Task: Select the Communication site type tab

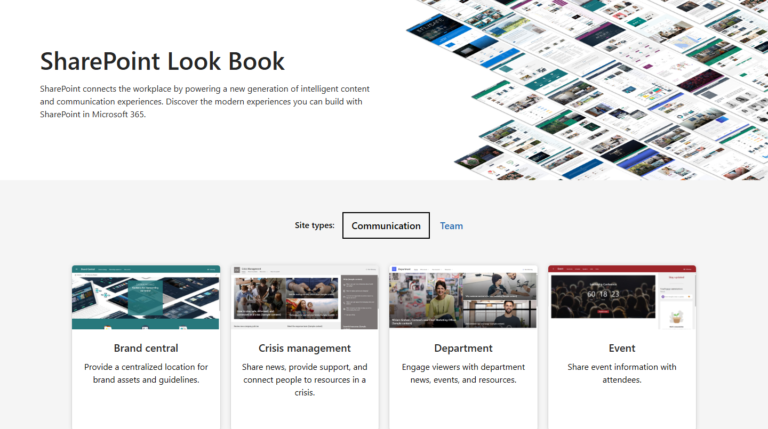Action: click(x=386, y=226)
